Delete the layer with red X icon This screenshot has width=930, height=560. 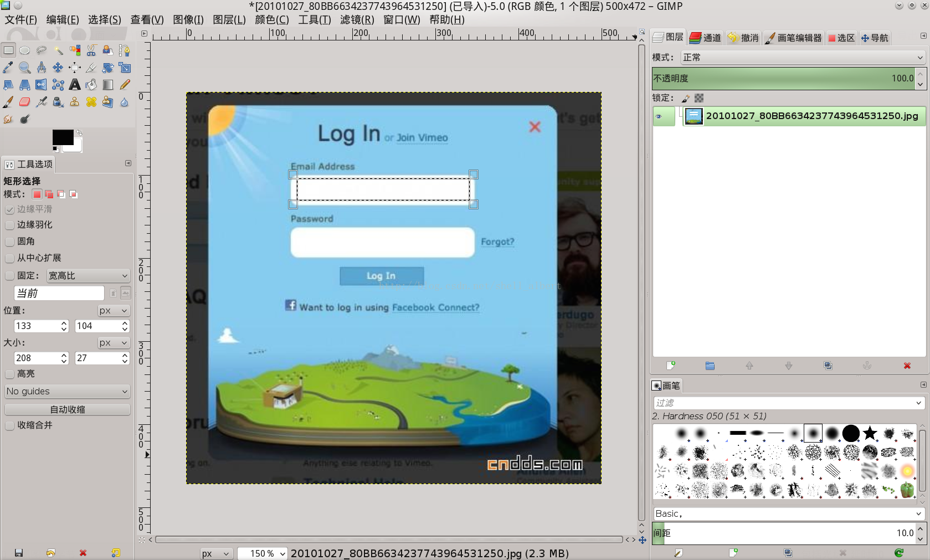pyautogui.click(x=907, y=366)
